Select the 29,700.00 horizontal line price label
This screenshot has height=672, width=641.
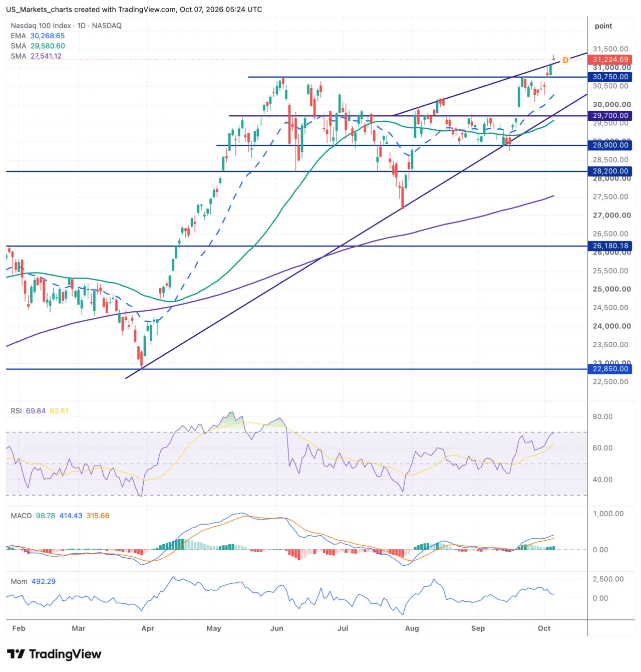tap(610, 115)
